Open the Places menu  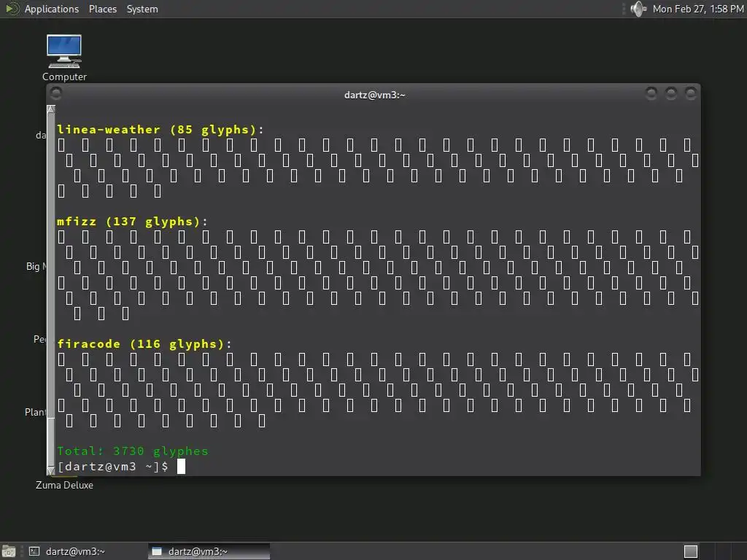tap(102, 9)
